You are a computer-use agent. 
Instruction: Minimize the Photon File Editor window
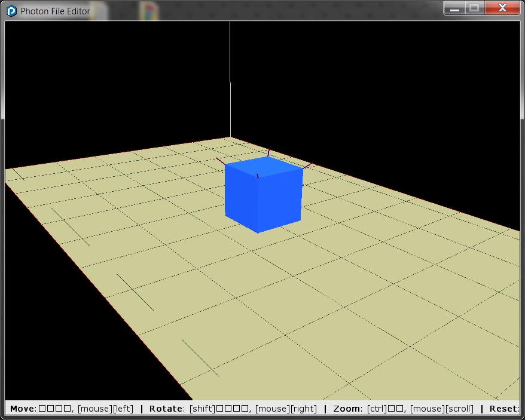(455, 8)
